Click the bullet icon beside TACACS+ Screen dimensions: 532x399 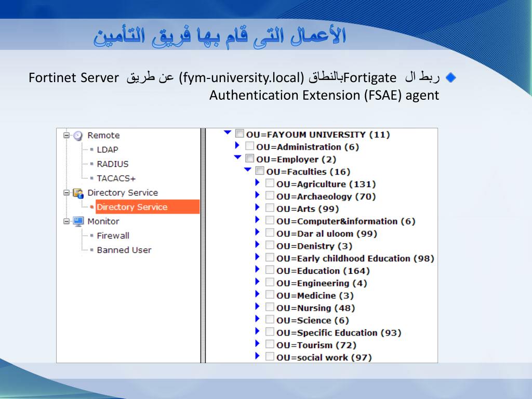[91, 178]
